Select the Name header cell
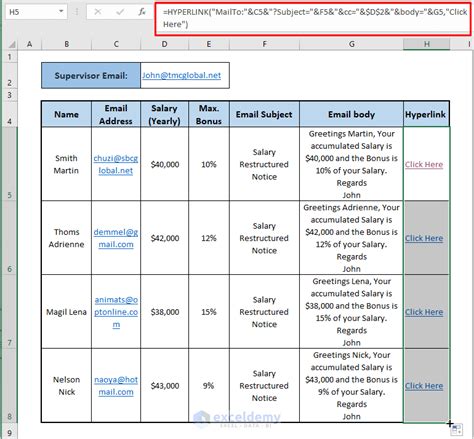474x439 pixels. 66,114
